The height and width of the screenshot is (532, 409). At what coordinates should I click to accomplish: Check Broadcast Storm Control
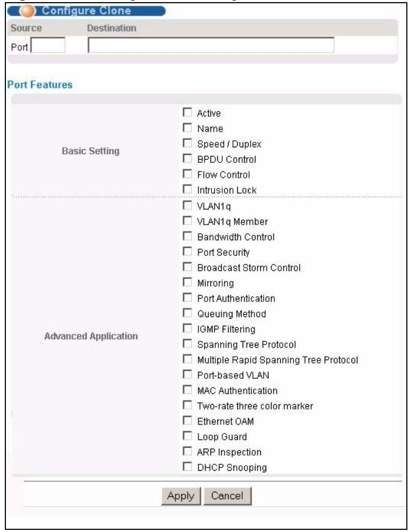(x=187, y=267)
